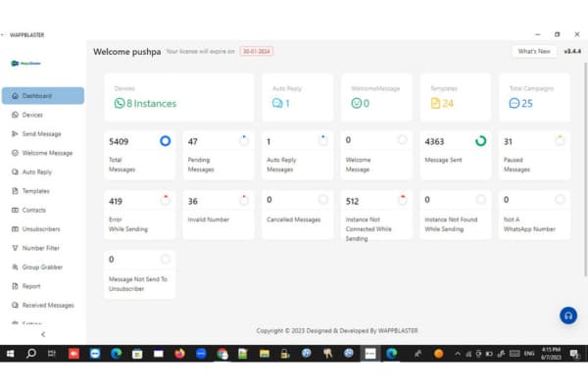This screenshot has height=392, width=588.
Task: Open the Report menu item
Action: (x=31, y=286)
